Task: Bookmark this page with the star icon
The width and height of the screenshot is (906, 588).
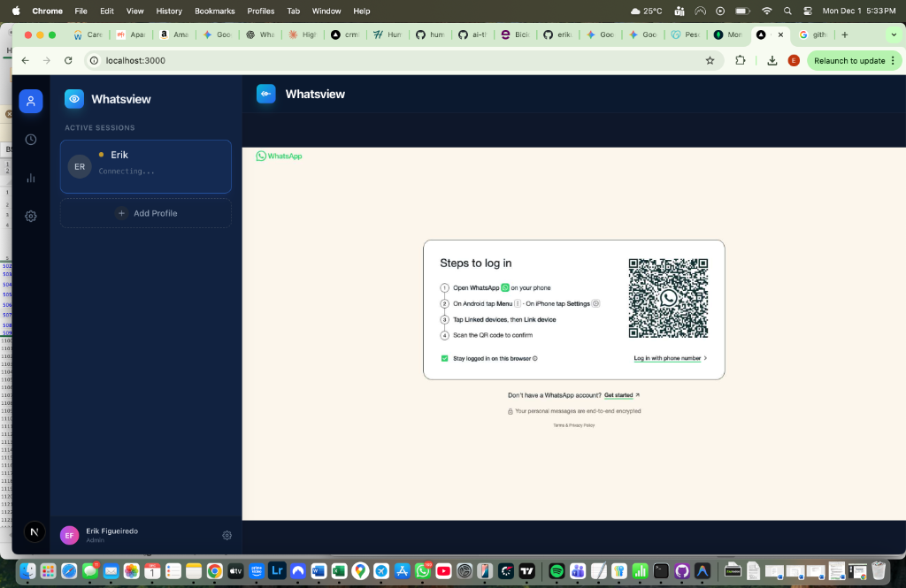Action: [710, 61]
